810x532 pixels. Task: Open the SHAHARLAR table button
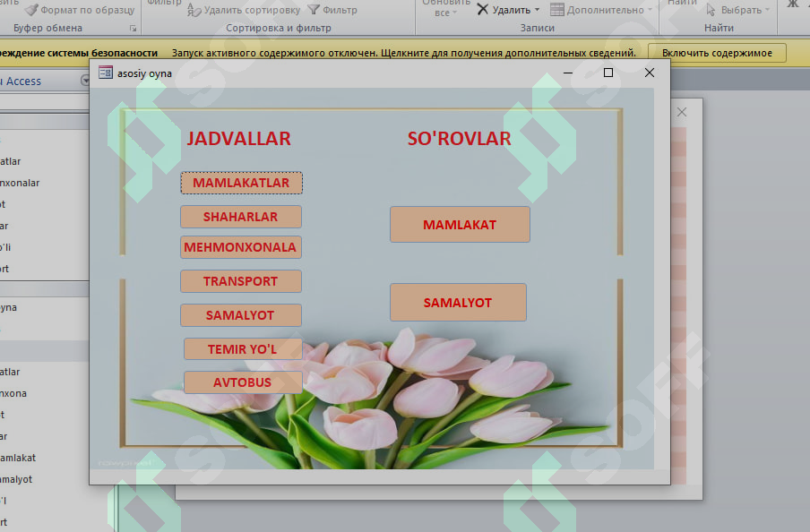[241, 217]
